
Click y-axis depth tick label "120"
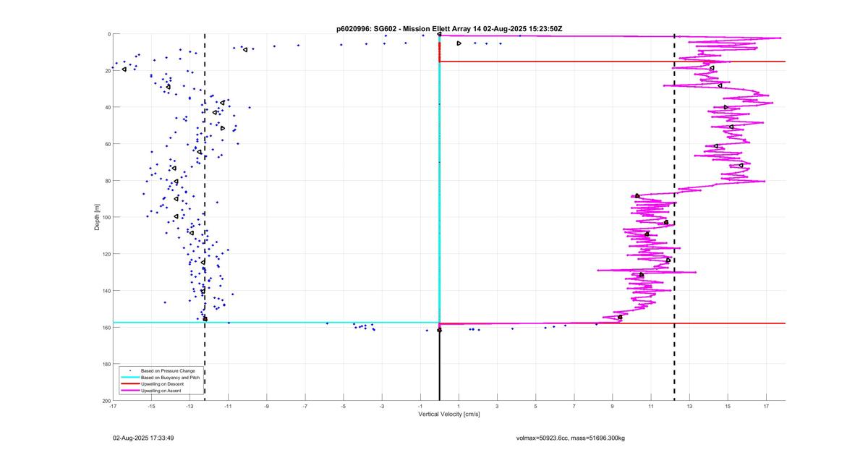pos(106,254)
